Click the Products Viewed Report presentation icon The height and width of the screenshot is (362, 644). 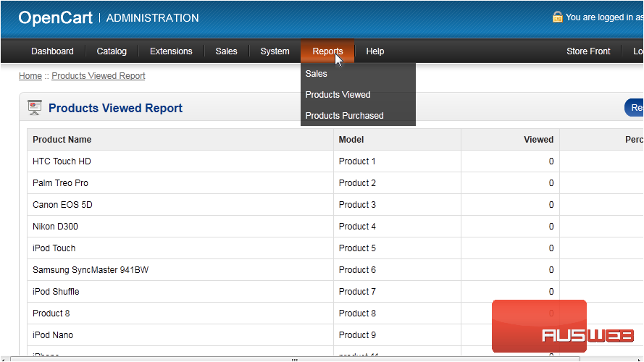35,108
